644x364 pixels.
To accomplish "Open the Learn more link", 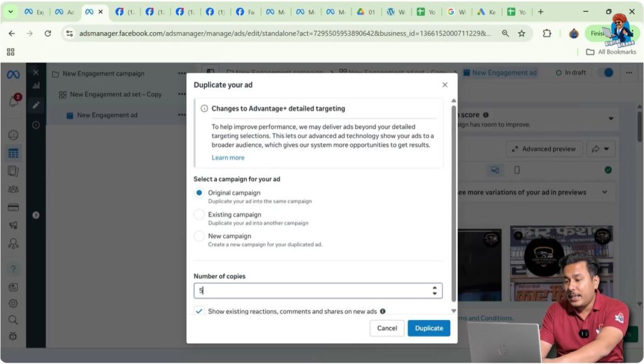I will (228, 158).
